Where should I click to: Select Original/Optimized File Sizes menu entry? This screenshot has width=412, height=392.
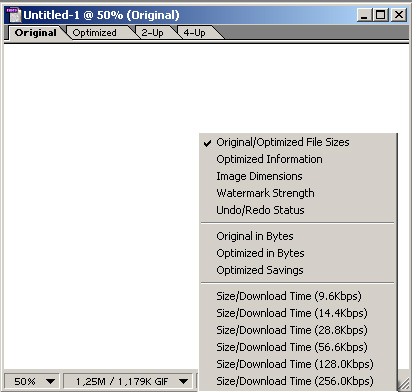coord(298,142)
